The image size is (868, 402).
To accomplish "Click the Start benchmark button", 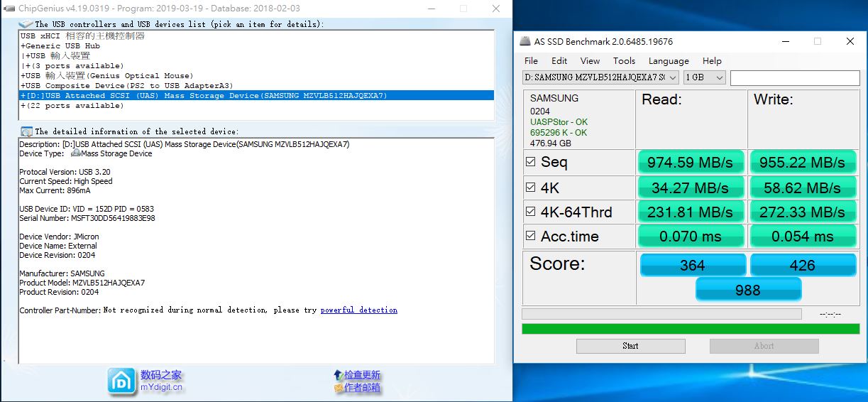I will [630, 346].
